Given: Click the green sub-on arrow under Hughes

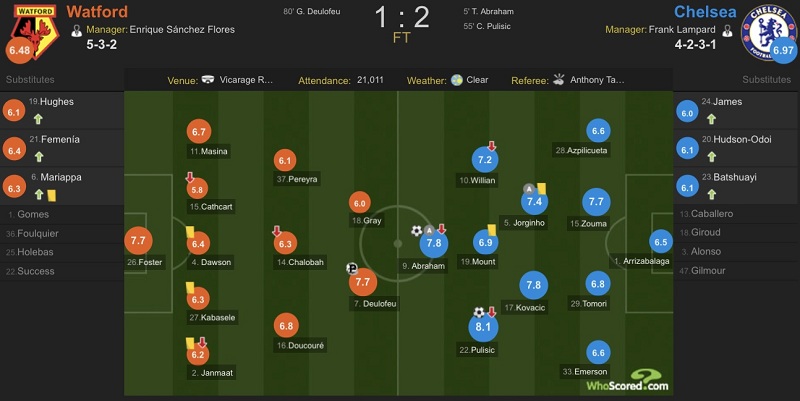Looking at the screenshot, I should (x=38, y=119).
